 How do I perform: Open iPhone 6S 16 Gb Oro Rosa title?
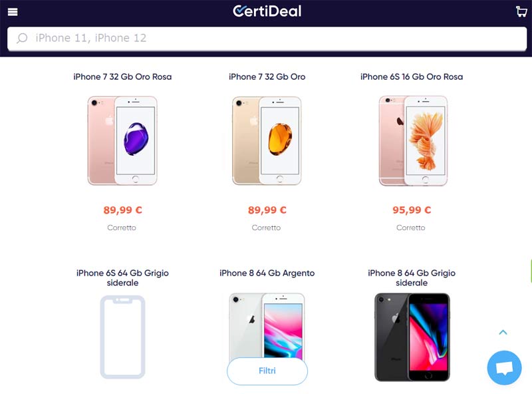coord(412,77)
